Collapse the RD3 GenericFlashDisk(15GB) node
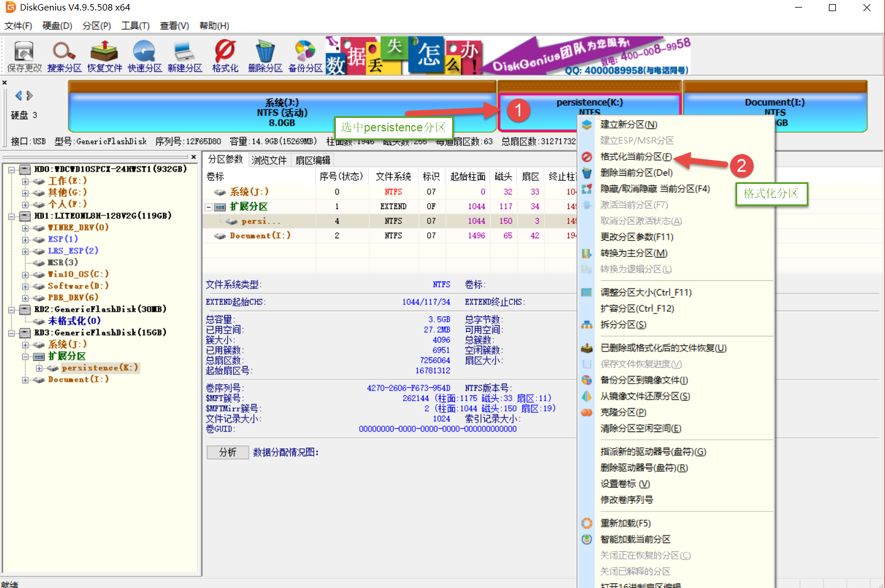The height and width of the screenshot is (588, 885). point(12,333)
